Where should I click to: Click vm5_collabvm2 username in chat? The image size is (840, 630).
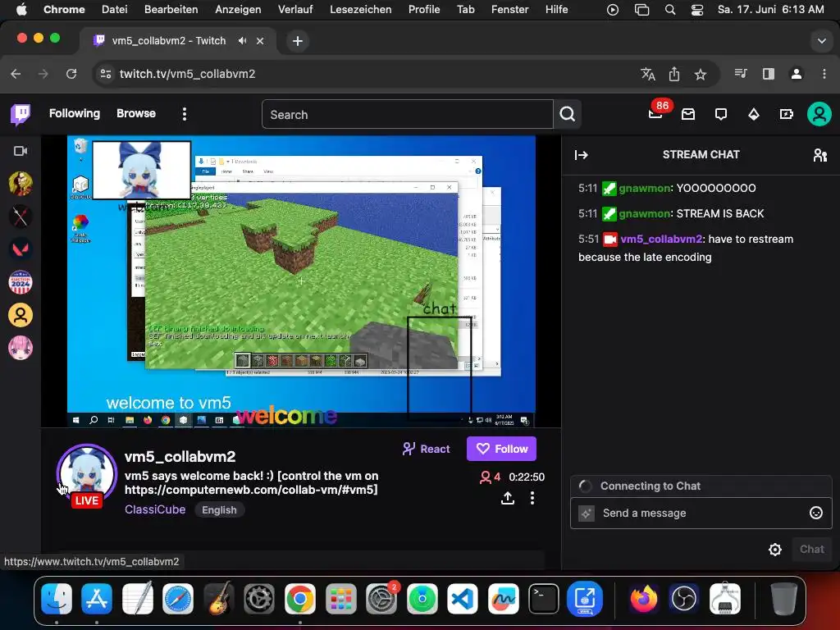click(661, 240)
